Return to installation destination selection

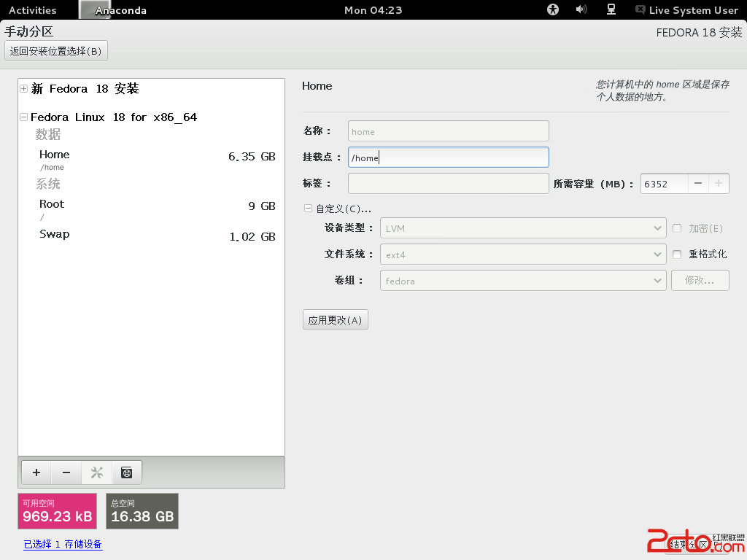(x=55, y=51)
